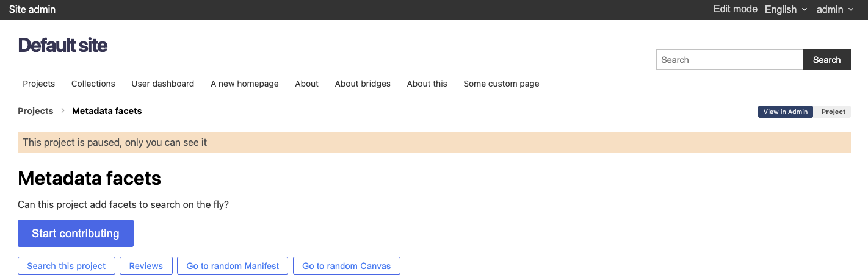
Task: Open Projects in the navigation menu
Action: pos(39,84)
